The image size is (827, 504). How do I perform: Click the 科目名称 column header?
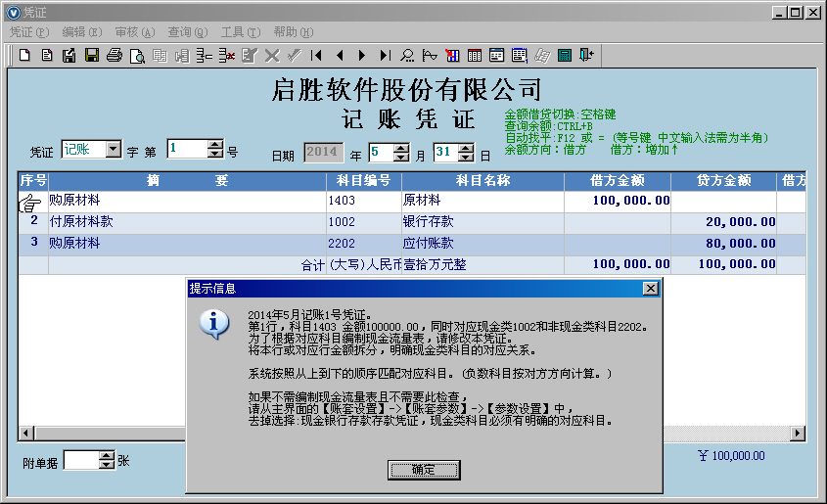coord(482,181)
